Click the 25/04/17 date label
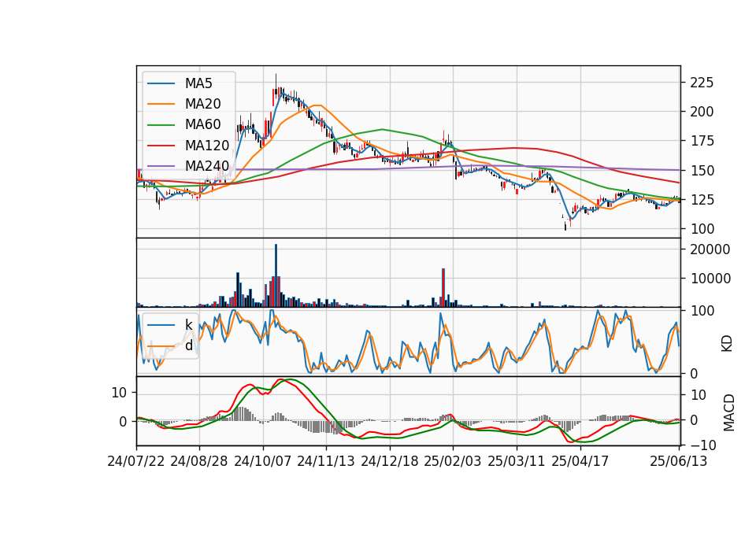Screen dimensions: 756x543 (580, 461)
